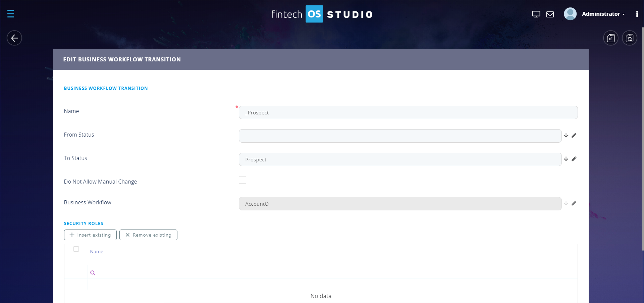Edit the From Status record with pencil
Screen dimensions: 644x303
[574, 136]
